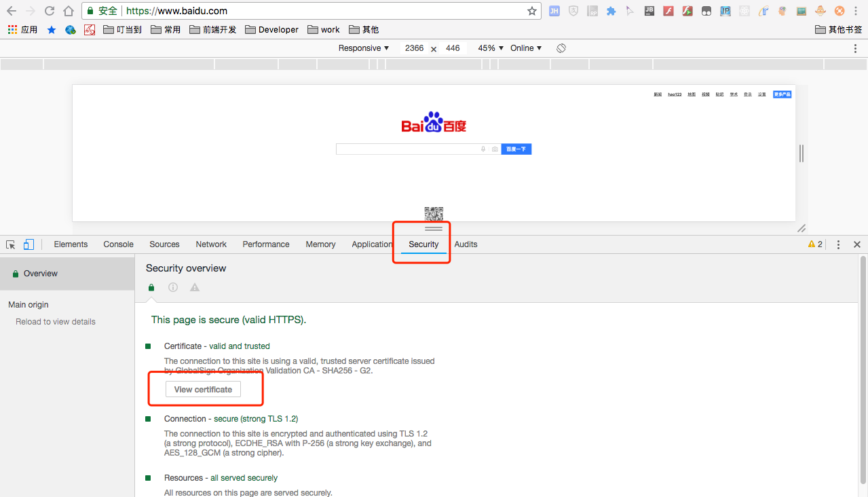Image resolution: width=868 pixels, height=497 pixels.
Task: Switch to the Network tab
Action: pyautogui.click(x=211, y=244)
